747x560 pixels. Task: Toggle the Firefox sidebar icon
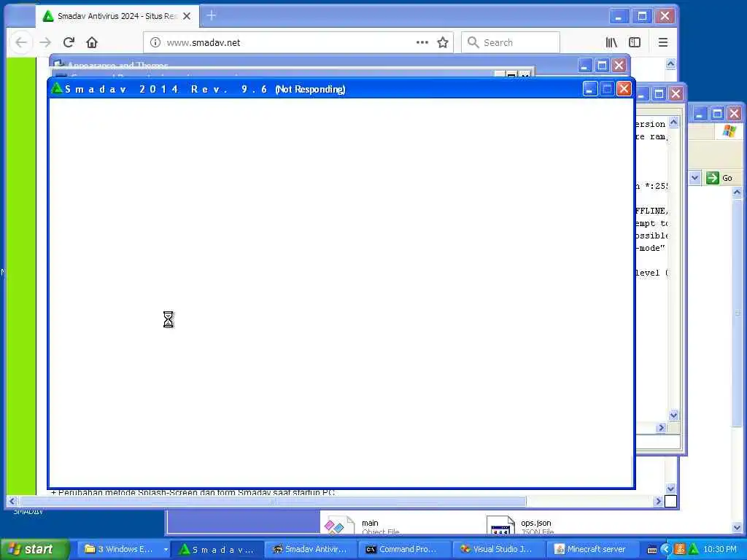635,42
